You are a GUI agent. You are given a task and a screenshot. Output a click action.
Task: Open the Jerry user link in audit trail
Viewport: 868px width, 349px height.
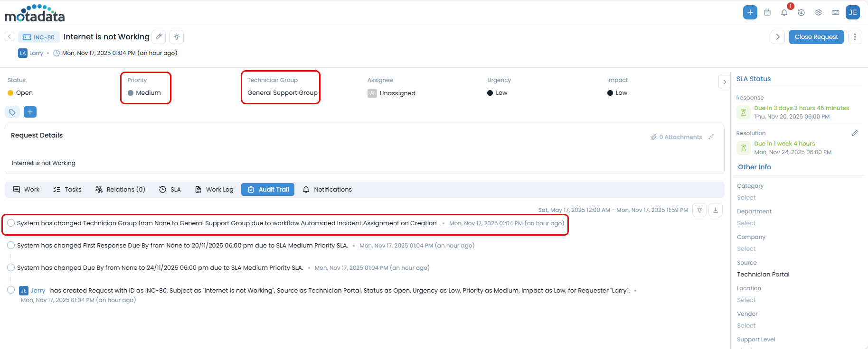[x=38, y=290]
